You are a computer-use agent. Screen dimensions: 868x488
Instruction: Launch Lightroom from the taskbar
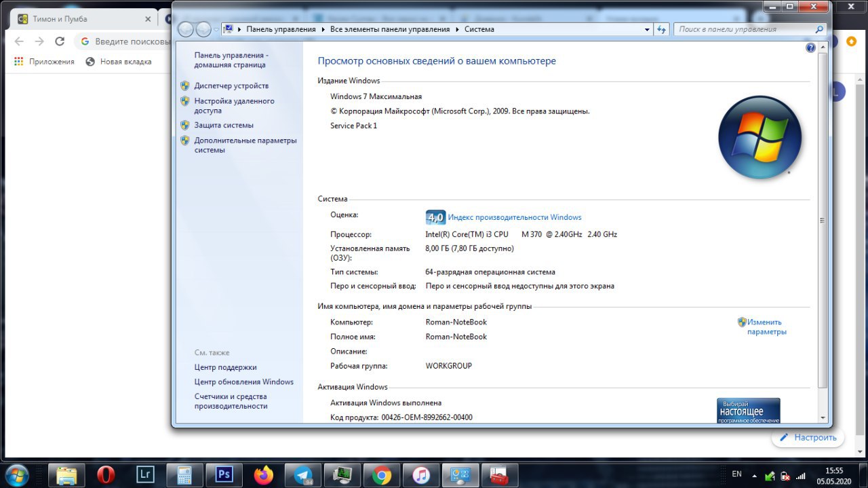(x=145, y=474)
